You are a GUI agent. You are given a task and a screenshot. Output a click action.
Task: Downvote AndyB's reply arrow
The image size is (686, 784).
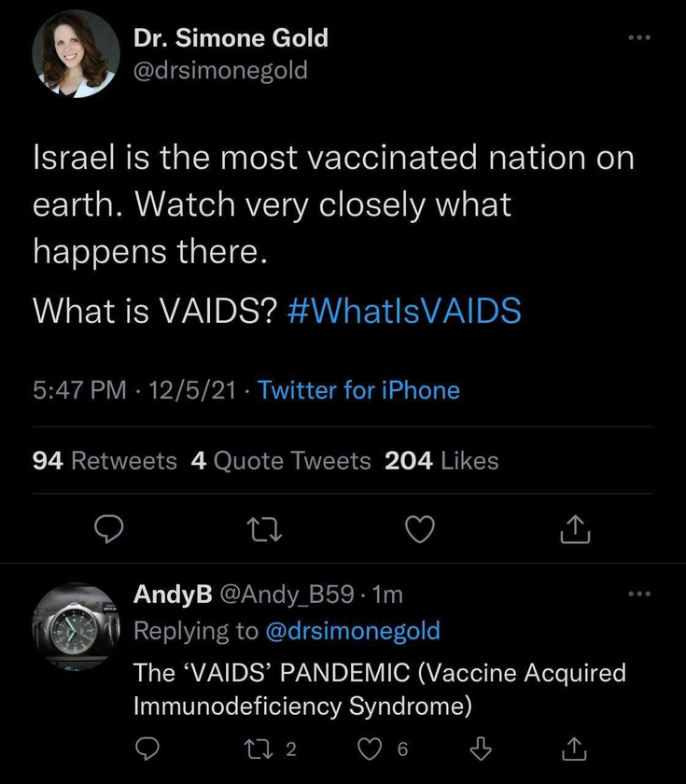481,749
